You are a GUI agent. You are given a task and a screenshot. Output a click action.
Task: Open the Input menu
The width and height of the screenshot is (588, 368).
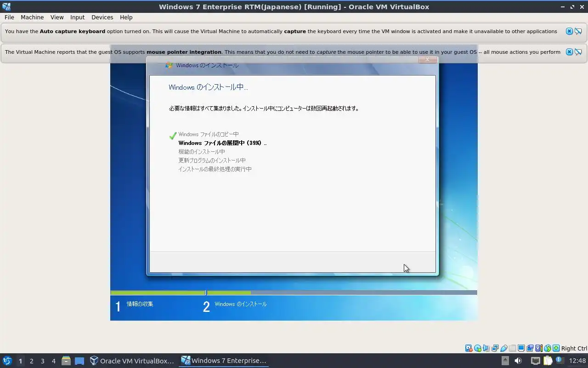coord(77,17)
